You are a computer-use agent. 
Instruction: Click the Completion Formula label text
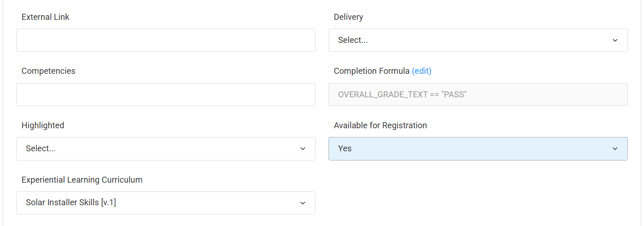click(371, 71)
